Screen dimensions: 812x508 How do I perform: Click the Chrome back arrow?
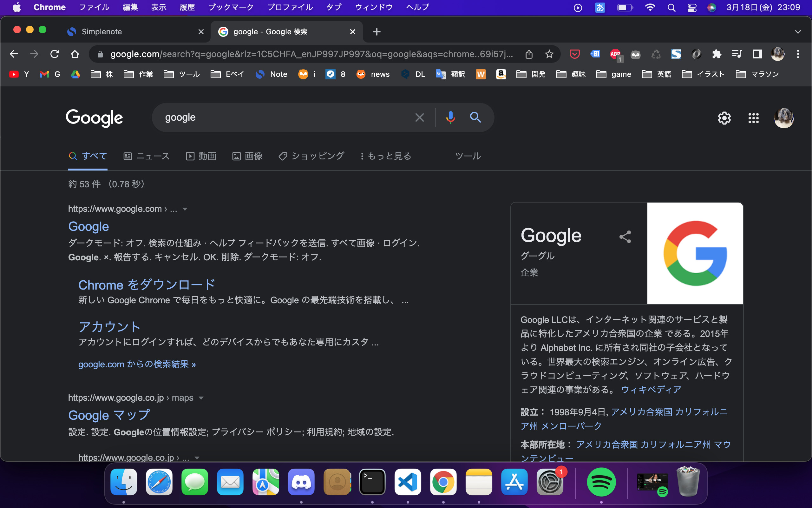(14, 54)
